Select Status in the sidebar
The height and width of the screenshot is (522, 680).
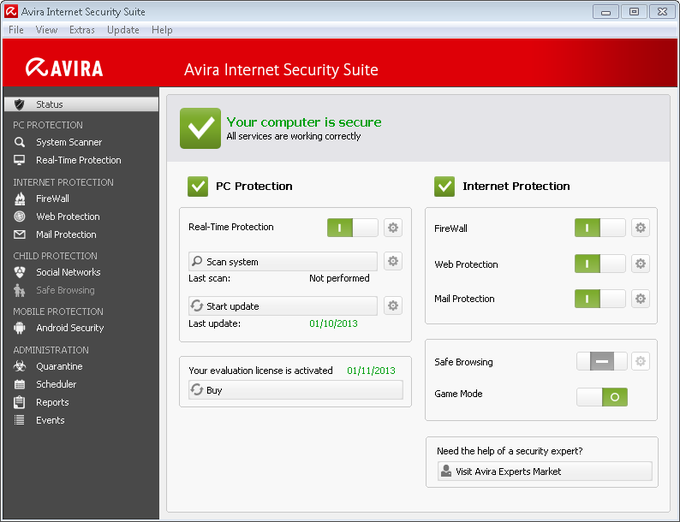click(82, 104)
